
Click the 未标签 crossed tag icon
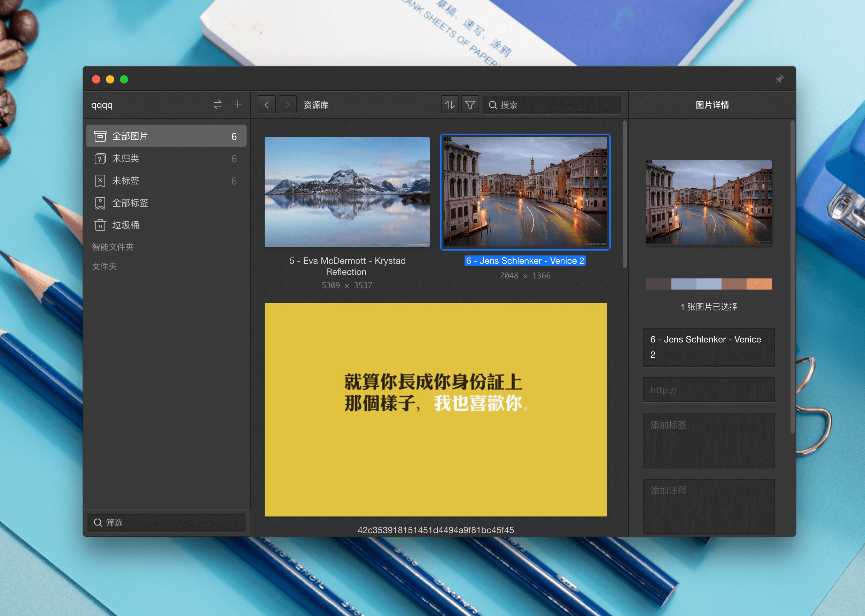point(100,181)
